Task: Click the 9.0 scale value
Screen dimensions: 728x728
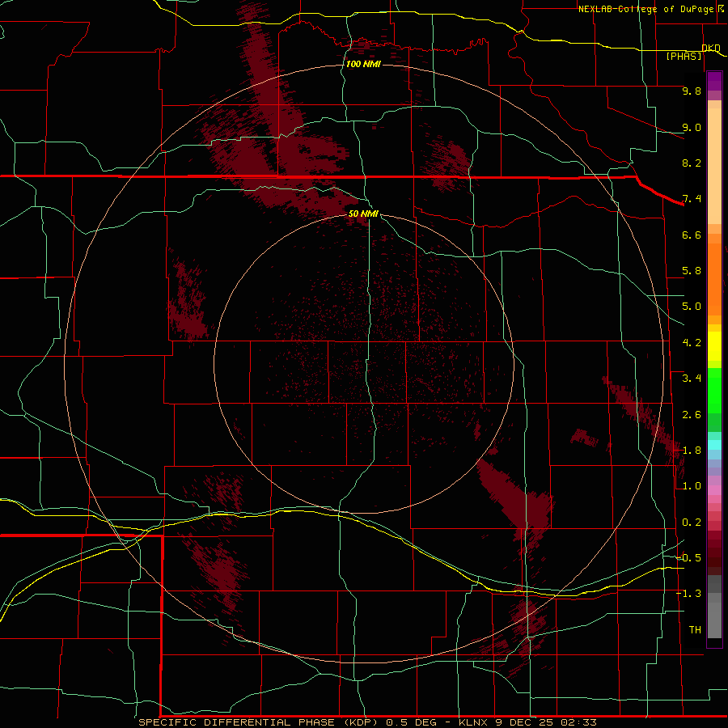Action: (692, 127)
